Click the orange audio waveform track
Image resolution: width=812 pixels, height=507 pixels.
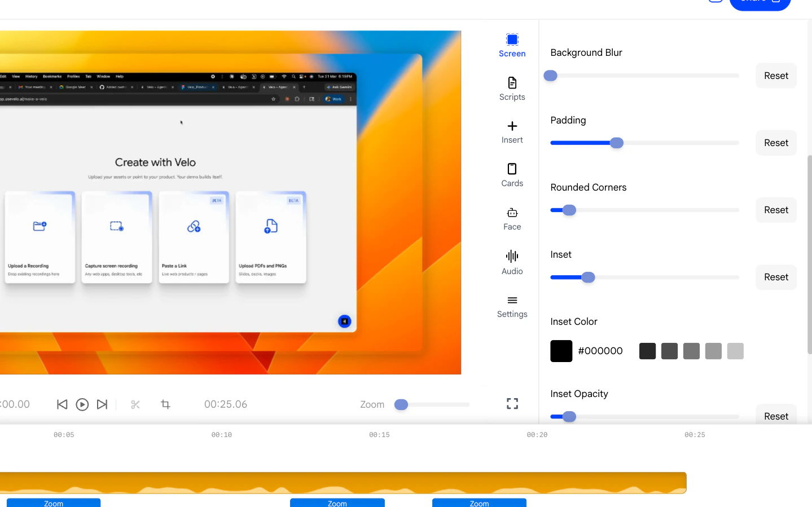click(x=343, y=483)
